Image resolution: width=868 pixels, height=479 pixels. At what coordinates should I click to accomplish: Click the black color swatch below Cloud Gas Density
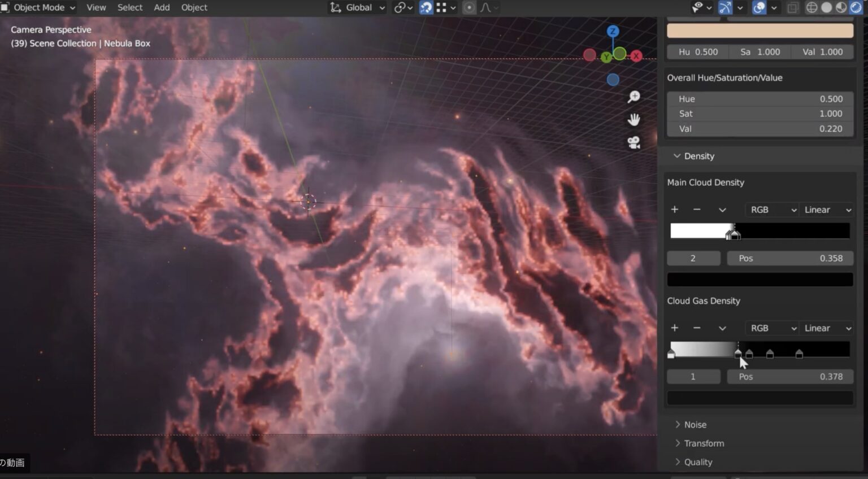pos(759,398)
